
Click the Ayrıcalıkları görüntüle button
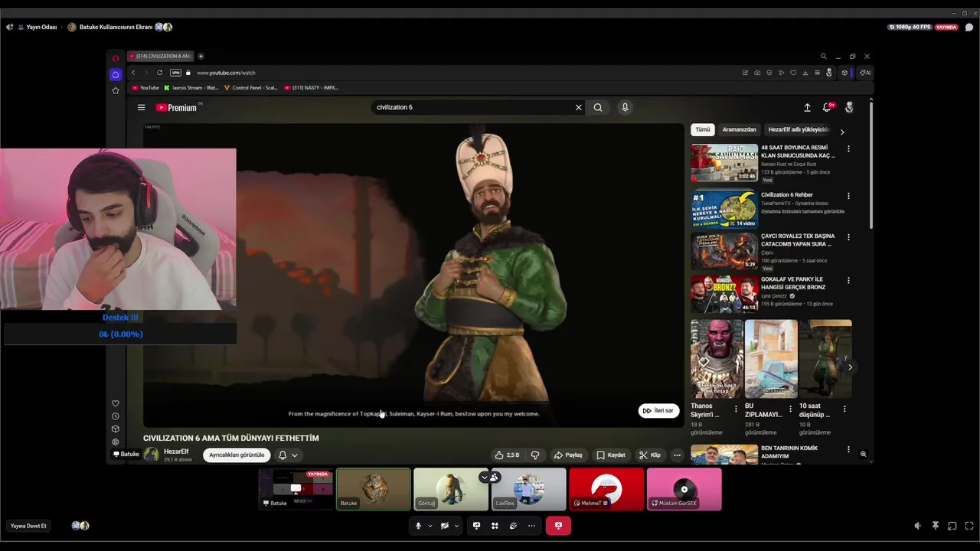click(x=237, y=455)
